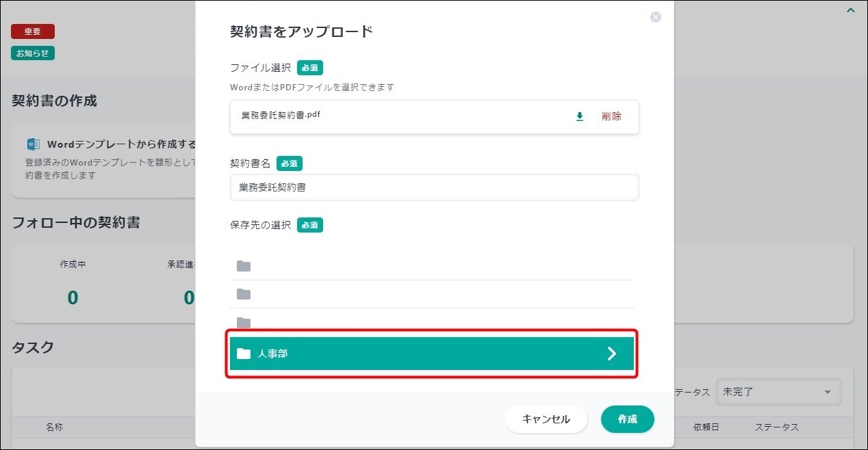Image resolution: width=868 pixels, height=450 pixels.
Task: Expand 人事部 folder using right chevron
Action: point(611,354)
